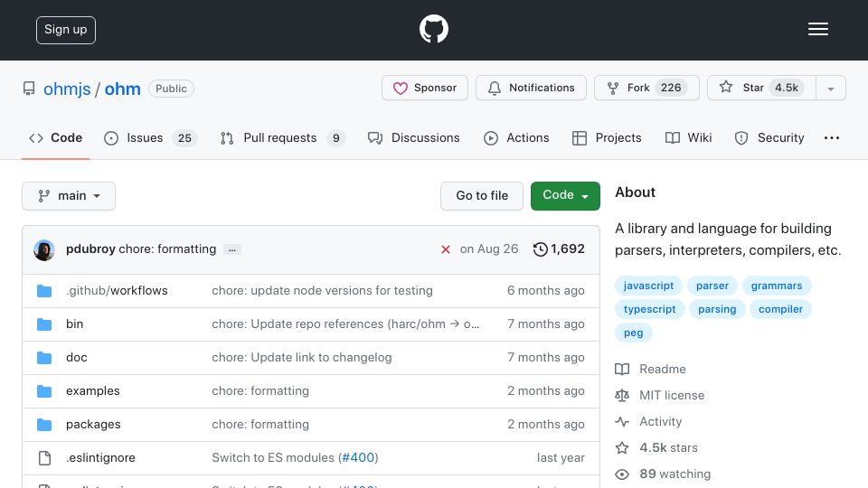Open the Pull requests tab
The width and height of the screenshot is (868, 488).
(x=282, y=137)
